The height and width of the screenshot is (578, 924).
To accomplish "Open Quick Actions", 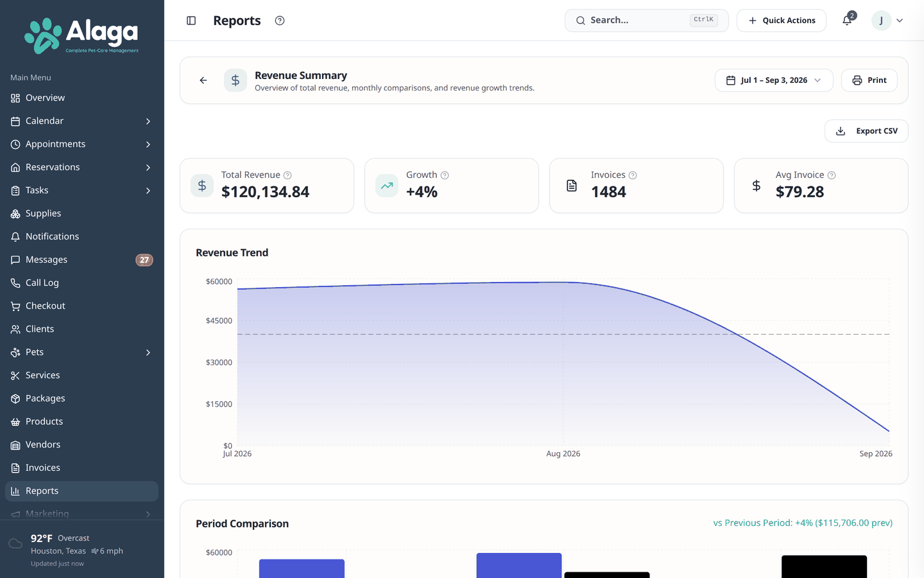I will pyautogui.click(x=782, y=21).
